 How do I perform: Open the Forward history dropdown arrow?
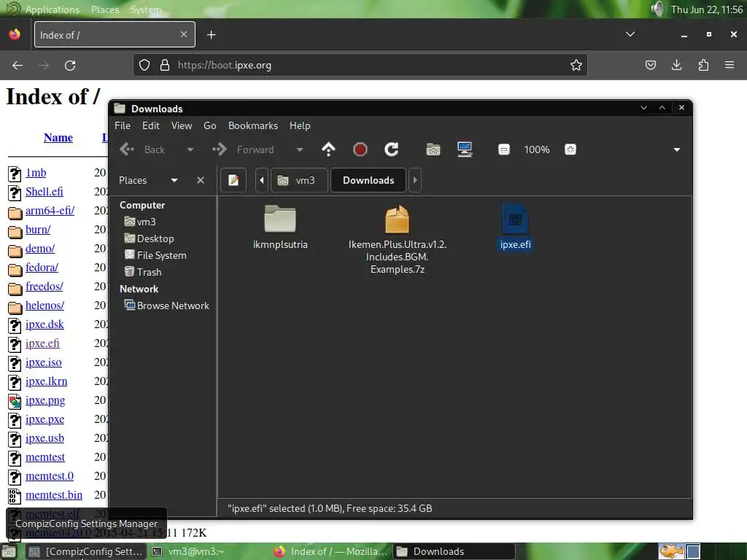click(300, 149)
